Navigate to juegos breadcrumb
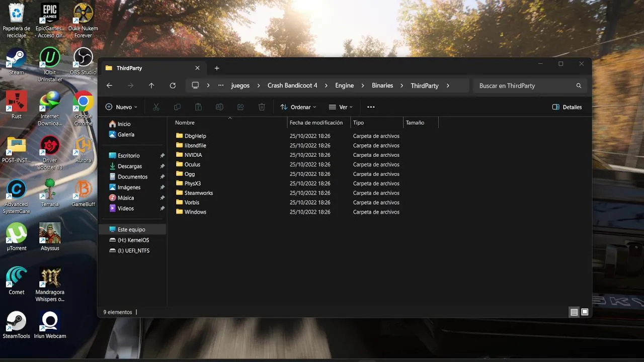 (240, 85)
